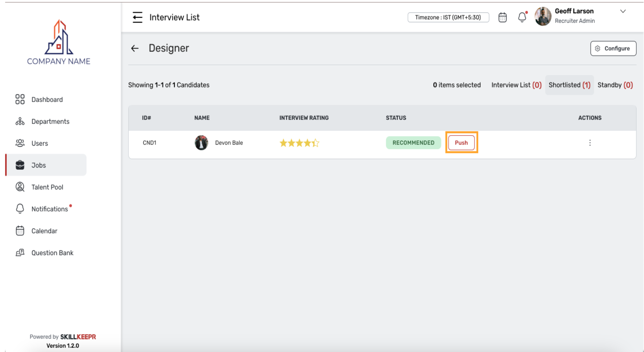Click the notification bell in the header
Screen dimensions: 644x352
click(522, 17)
